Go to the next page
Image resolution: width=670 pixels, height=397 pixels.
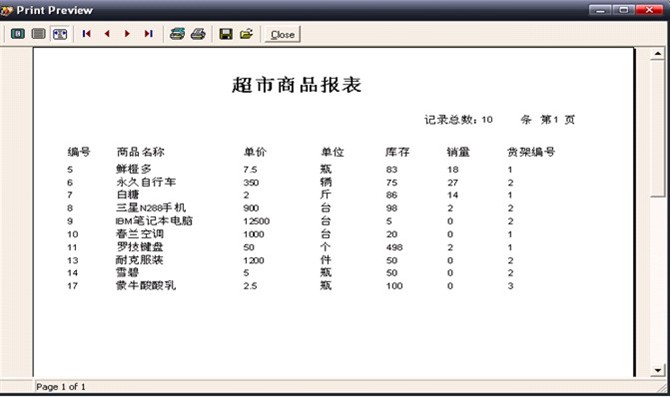pos(127,34)
